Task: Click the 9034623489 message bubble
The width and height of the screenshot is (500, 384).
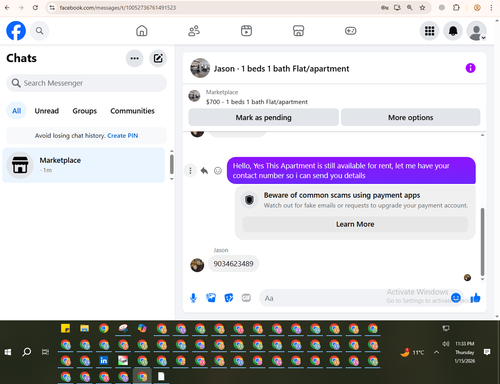Action: pyautogui.click(x=233, y=264)
